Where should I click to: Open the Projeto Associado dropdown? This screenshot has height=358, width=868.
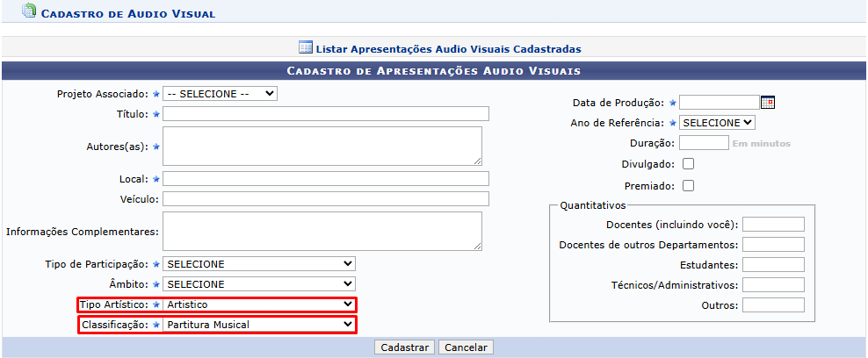click(x=220, y=94)
